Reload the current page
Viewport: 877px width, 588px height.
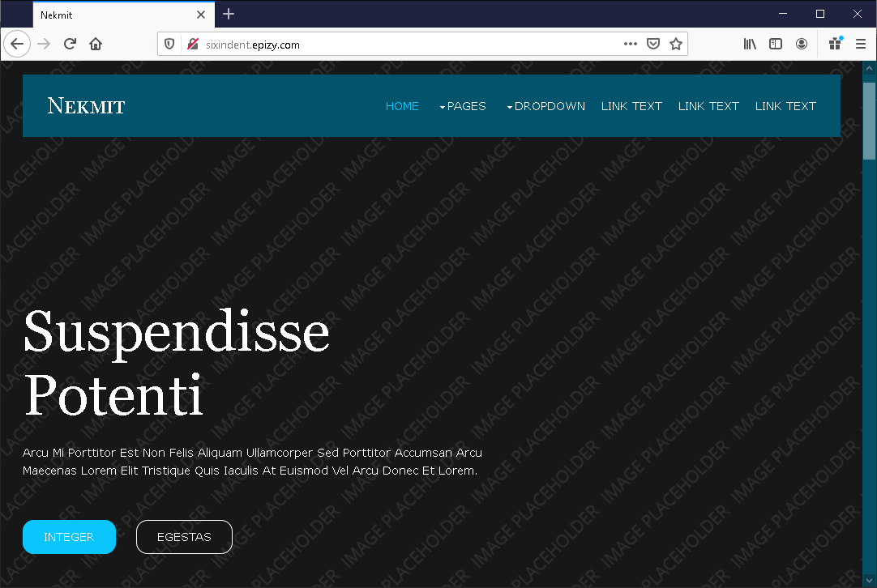point(70,44)
